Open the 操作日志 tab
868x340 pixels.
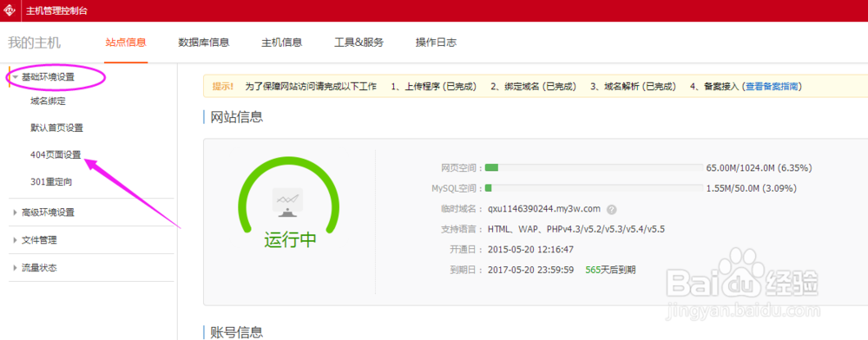(437, 42)
